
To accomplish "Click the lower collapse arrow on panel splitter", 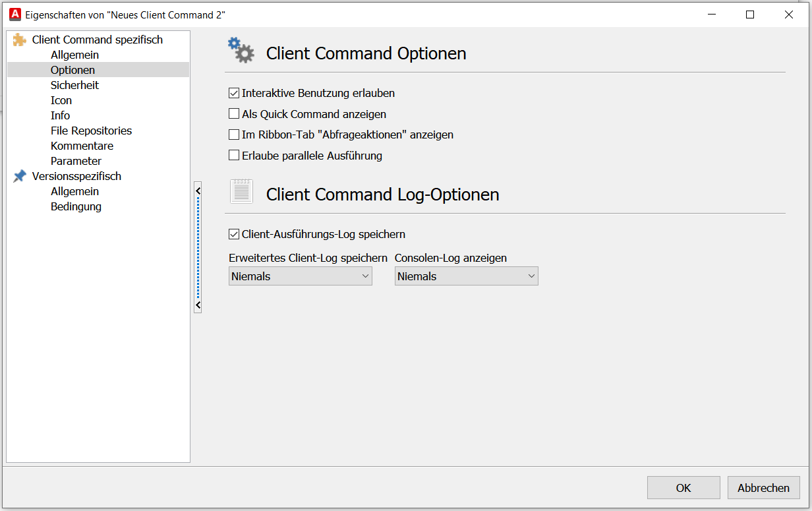I will 198,305.
